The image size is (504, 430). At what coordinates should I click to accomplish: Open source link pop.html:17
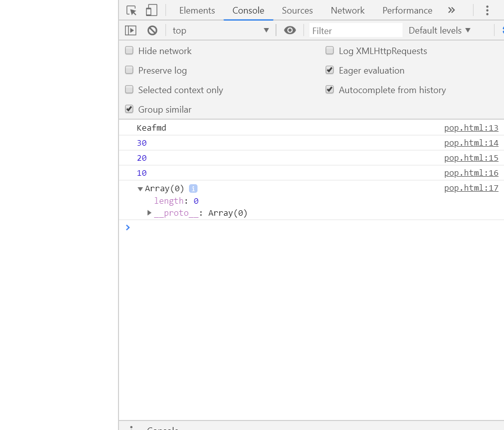[x=471, y=188]
